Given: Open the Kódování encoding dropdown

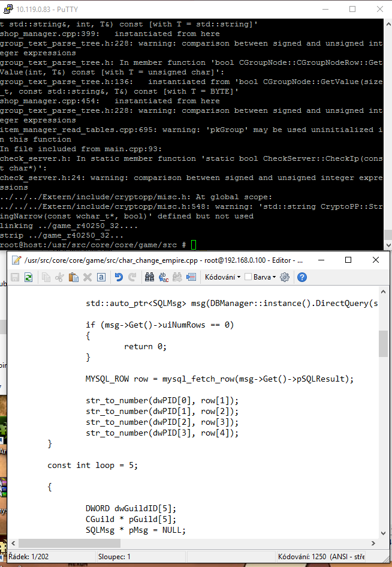Looking at the screenshot, I should pos(222,277).
